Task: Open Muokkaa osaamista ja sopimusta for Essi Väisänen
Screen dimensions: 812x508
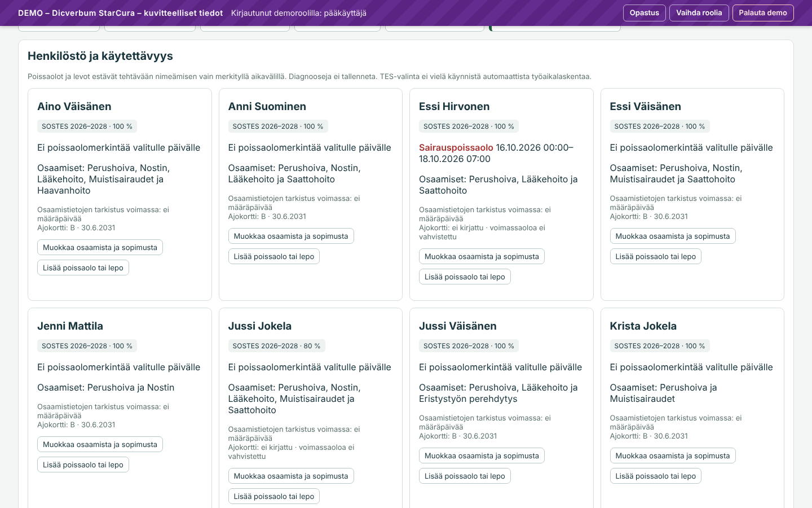Action: (673, 236)
